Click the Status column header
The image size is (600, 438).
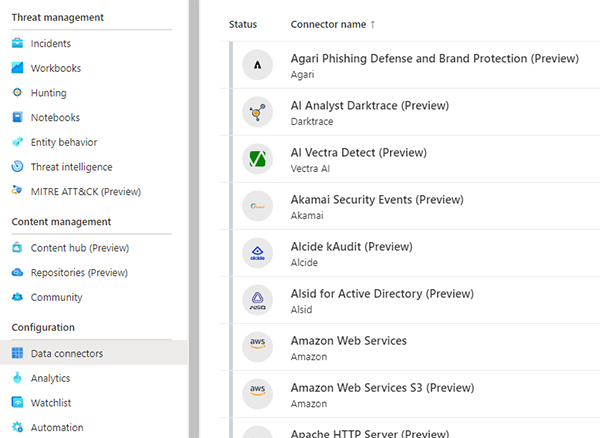click(x=243, y=24)
